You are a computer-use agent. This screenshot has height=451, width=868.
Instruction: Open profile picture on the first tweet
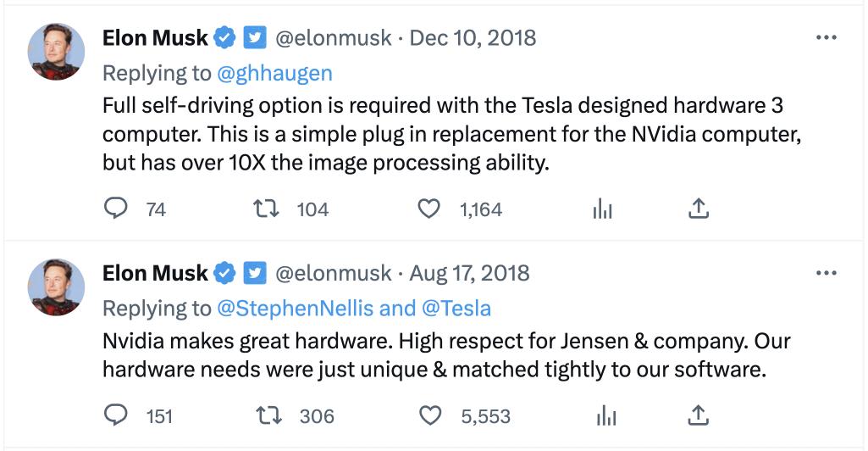click(x=58, y=52)
